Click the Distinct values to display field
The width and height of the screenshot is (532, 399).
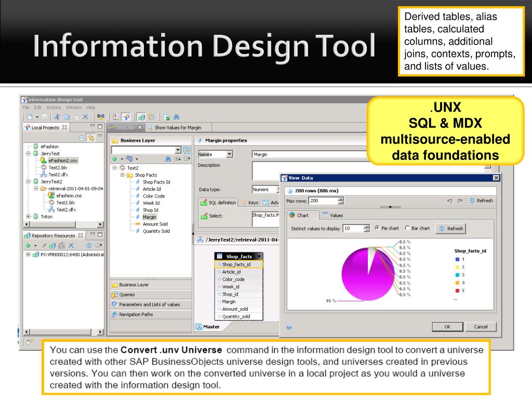[x=353, y=229]
